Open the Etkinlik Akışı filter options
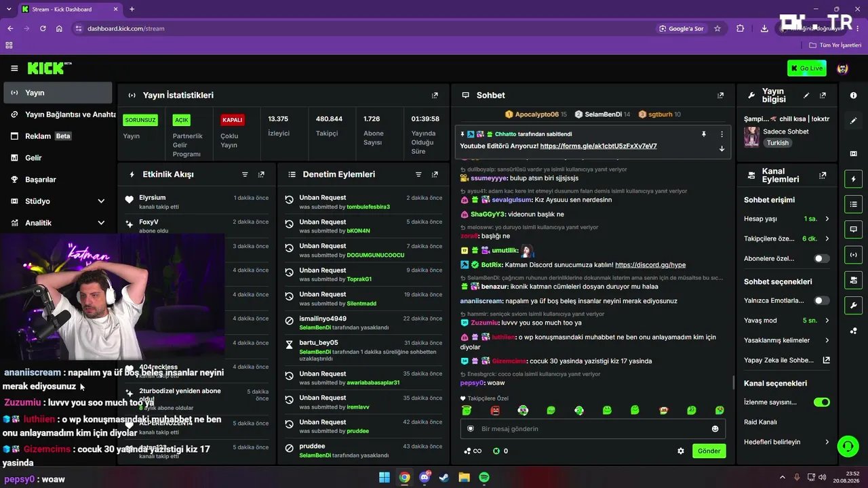 click(245, 174)
